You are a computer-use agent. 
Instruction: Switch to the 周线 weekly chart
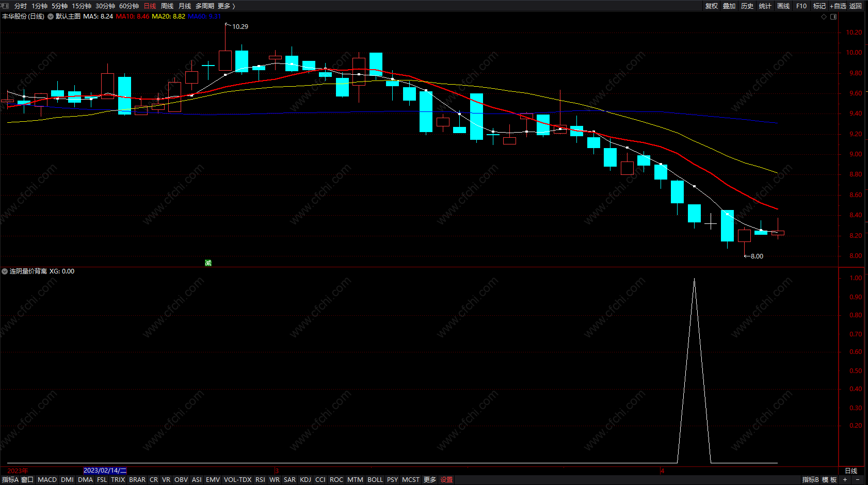click(x=167, y=6)
